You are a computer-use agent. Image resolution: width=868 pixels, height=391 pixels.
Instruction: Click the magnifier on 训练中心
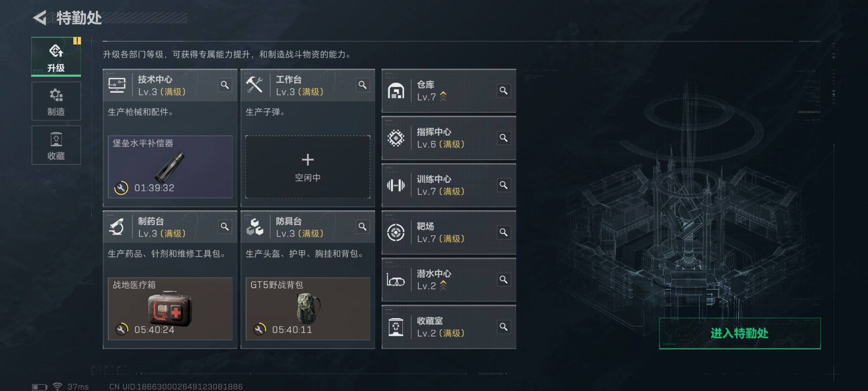[x=503, y=185]
